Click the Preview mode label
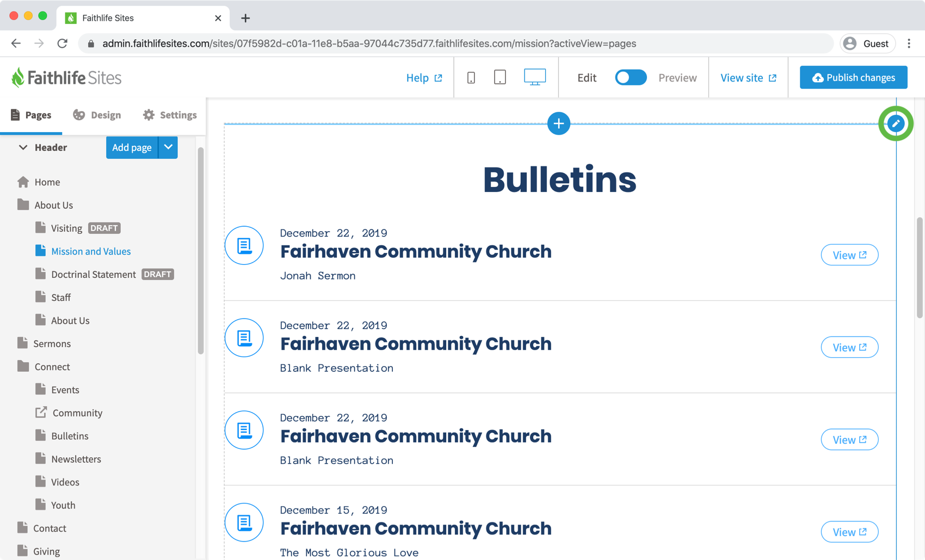 (677, 78)
